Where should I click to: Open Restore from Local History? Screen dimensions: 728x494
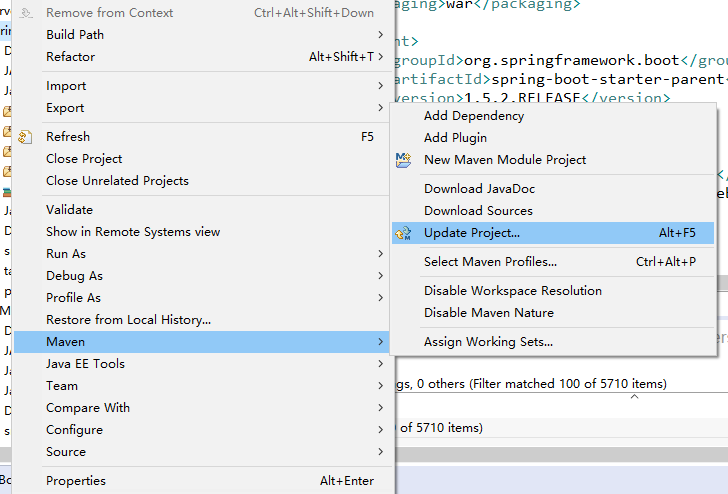tap(128, 320)
